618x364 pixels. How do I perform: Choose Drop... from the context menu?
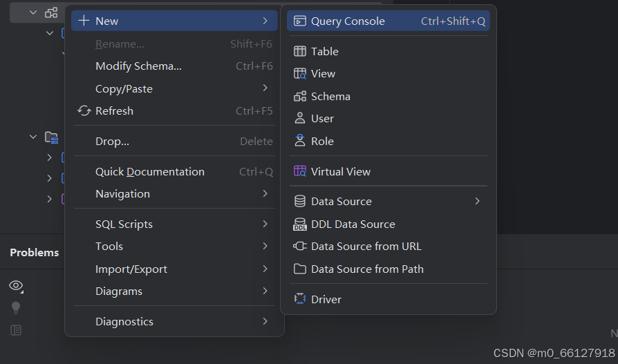[x=112, y=141]
